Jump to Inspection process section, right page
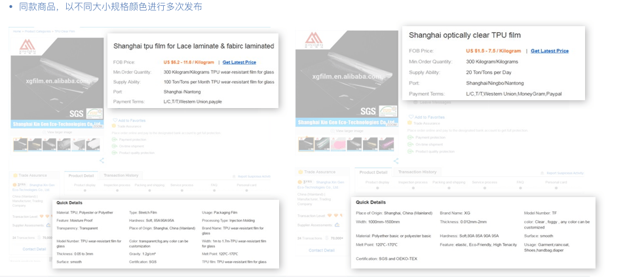 [x=413, y=183]
